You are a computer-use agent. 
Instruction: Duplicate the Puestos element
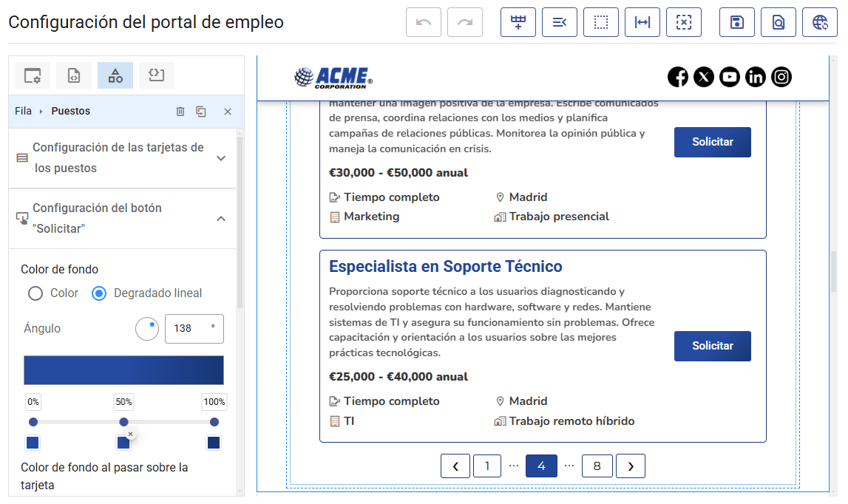tap(201, 112)
